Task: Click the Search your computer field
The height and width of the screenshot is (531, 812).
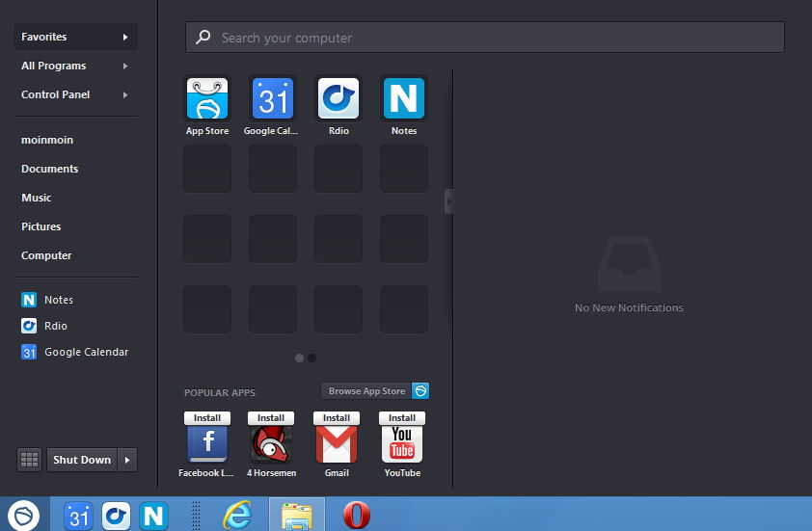Action: point(485,38)
